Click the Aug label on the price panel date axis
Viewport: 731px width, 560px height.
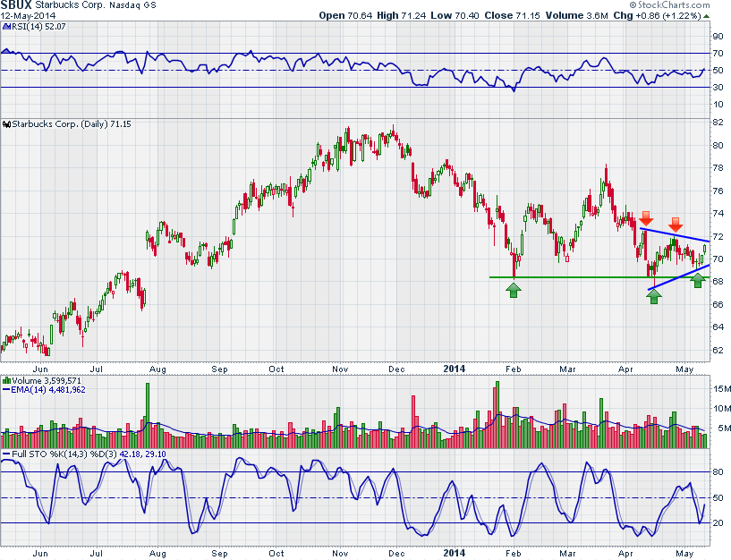coord(157,369)
